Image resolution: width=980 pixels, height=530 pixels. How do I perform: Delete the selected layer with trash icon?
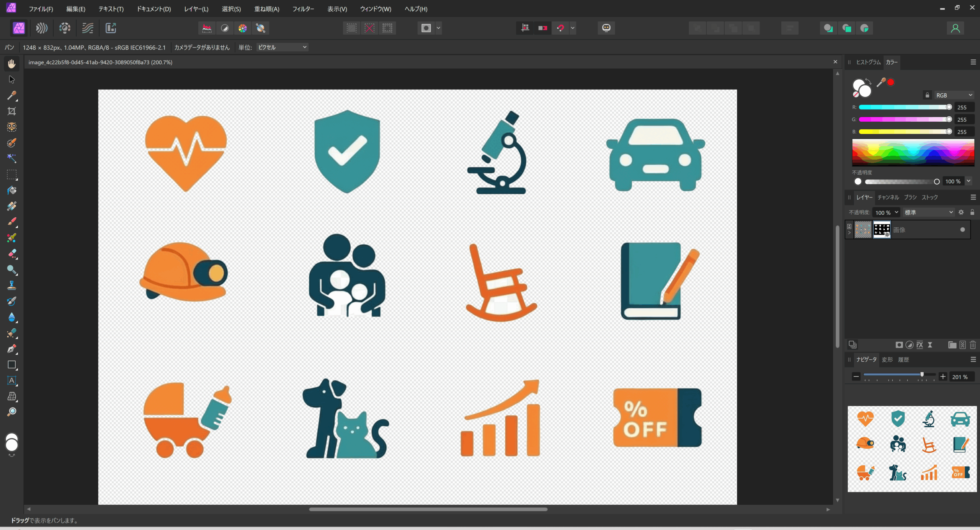973,345
